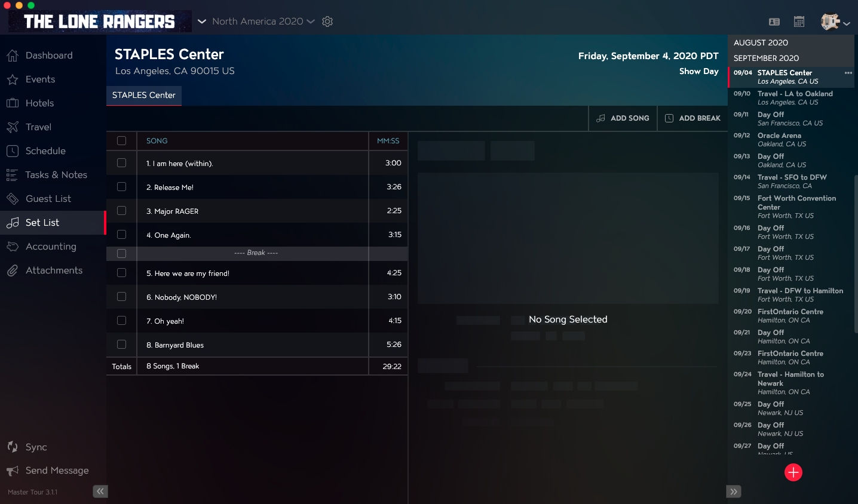Check the box for Barnyard Blues
Viewport: 858px width, 504px height.
point(122,345)
